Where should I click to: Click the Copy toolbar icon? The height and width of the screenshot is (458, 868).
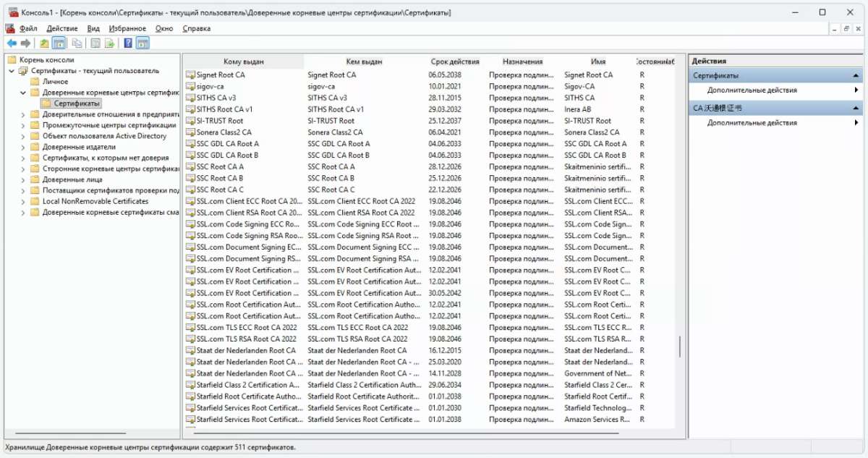[77, 43]
